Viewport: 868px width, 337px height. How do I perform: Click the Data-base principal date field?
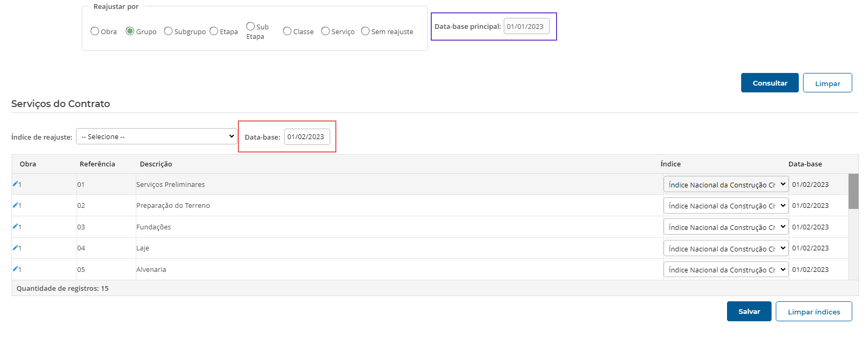[x=526, y=26]
